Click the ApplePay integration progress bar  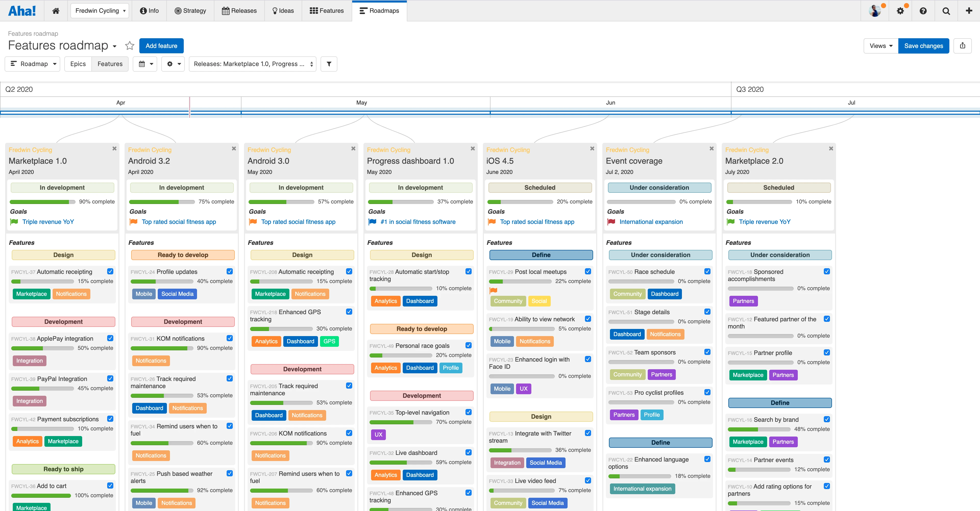tap(42, 348)
